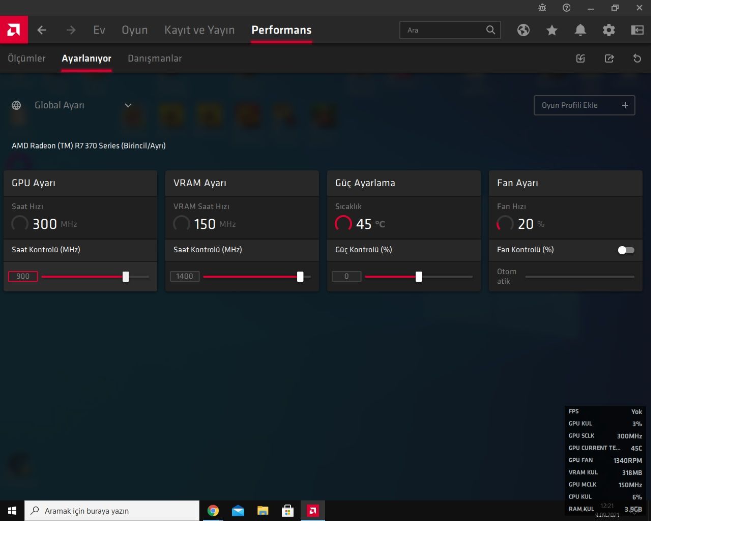Switch to the Ev tab
Screen dimensions: 756x534
tap(99, 30)
